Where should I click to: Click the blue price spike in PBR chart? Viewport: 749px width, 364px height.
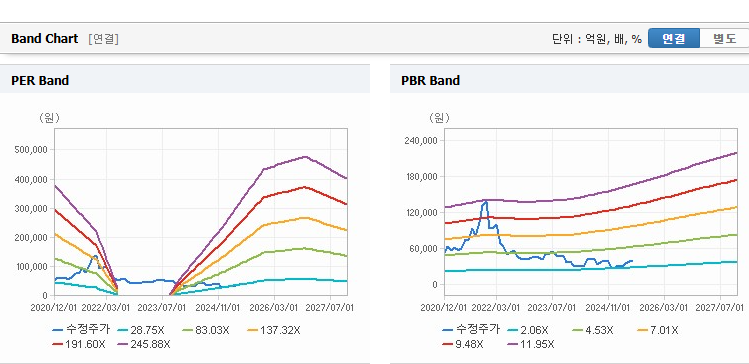coord(485,203)
